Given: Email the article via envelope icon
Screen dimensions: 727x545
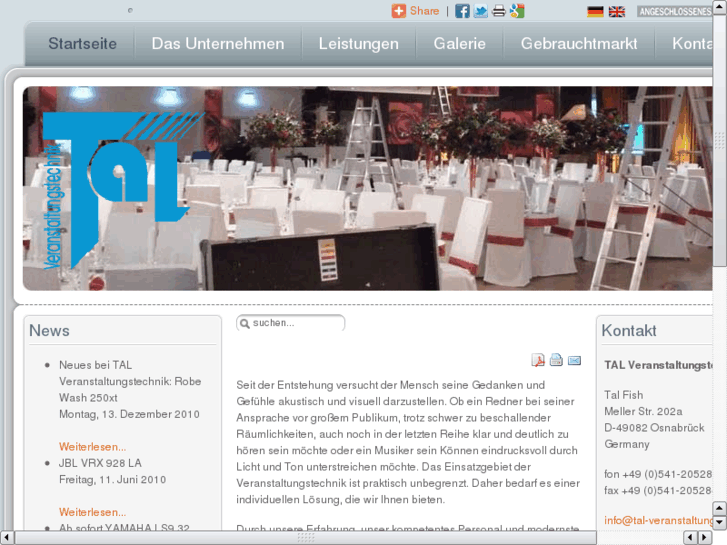Looking at the screenshot, I should (x=574, y=360).
